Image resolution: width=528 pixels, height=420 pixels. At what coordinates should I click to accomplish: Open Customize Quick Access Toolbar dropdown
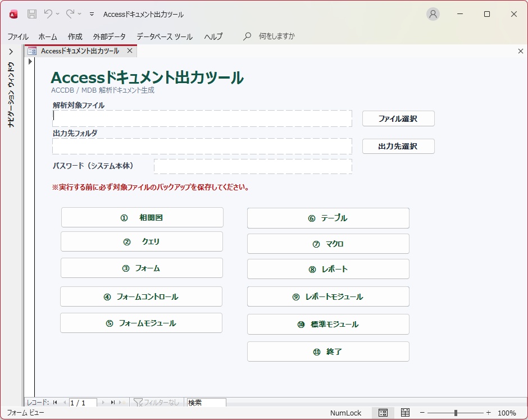92,14
